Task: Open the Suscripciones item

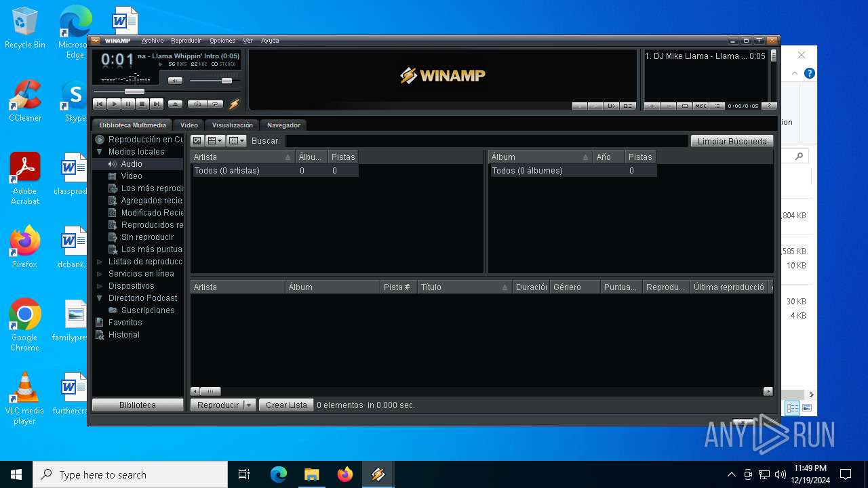Action: point(139,310)
